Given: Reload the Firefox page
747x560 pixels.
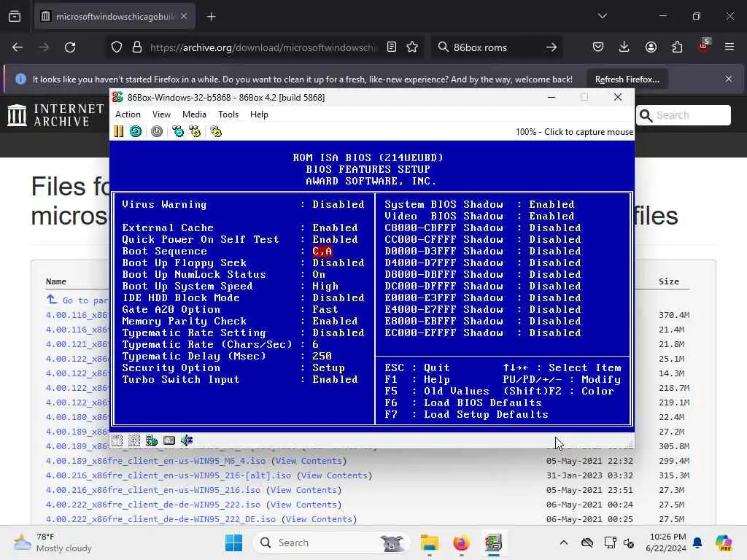Looking at the screenshot, I should pyautogui.click(x=70, y=47).
